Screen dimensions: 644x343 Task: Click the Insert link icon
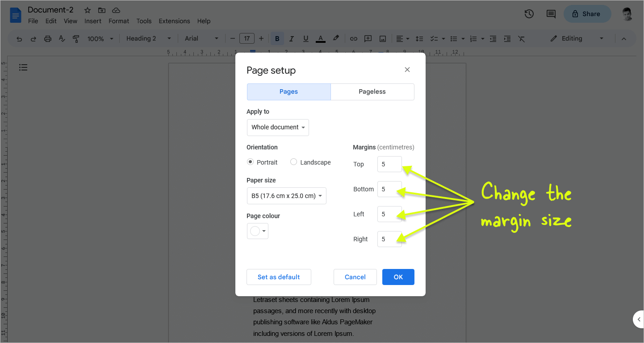[x=353, y=38]
